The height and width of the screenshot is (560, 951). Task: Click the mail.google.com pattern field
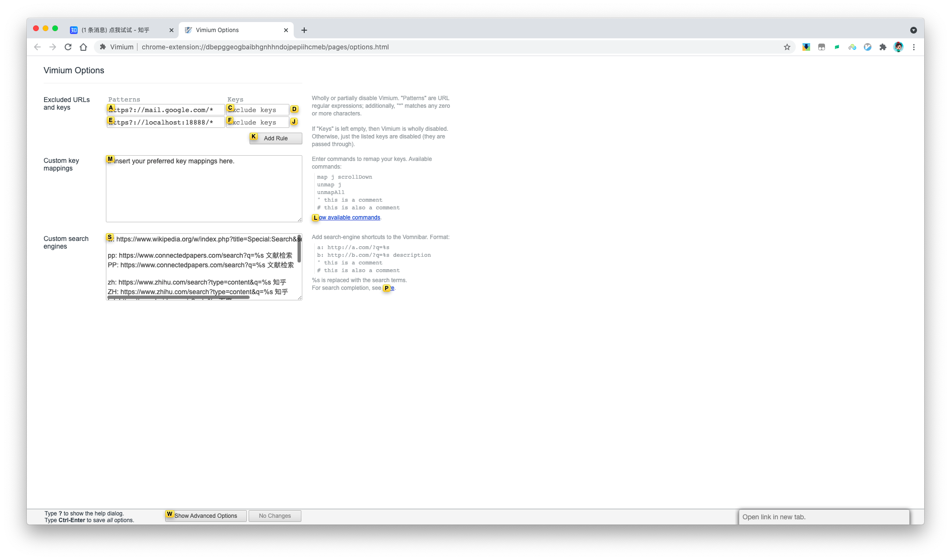pos(165,110)
